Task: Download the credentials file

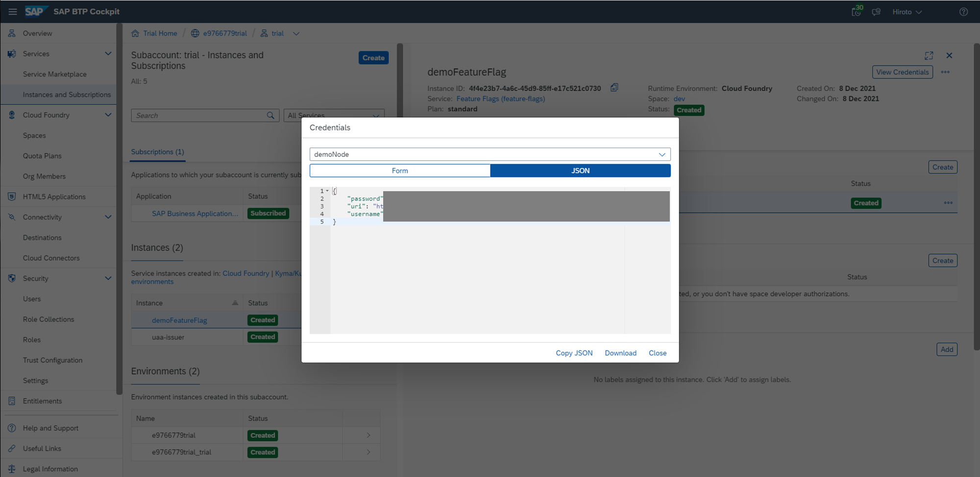Action: coord(620,353)
